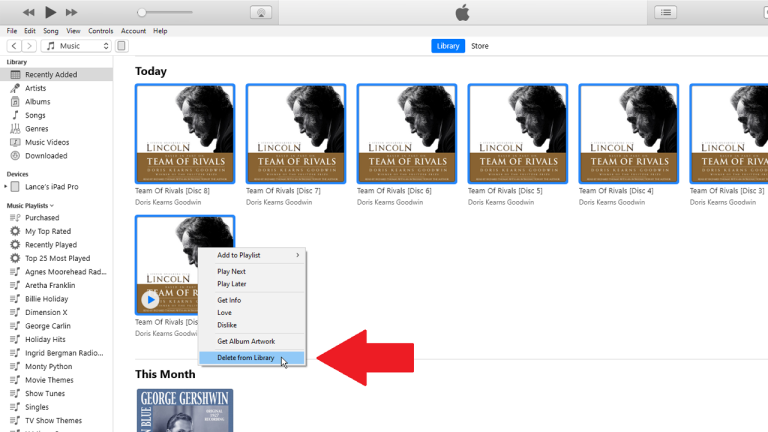Click the Dimension X playlist icon
768x432 pixels.
15,312
